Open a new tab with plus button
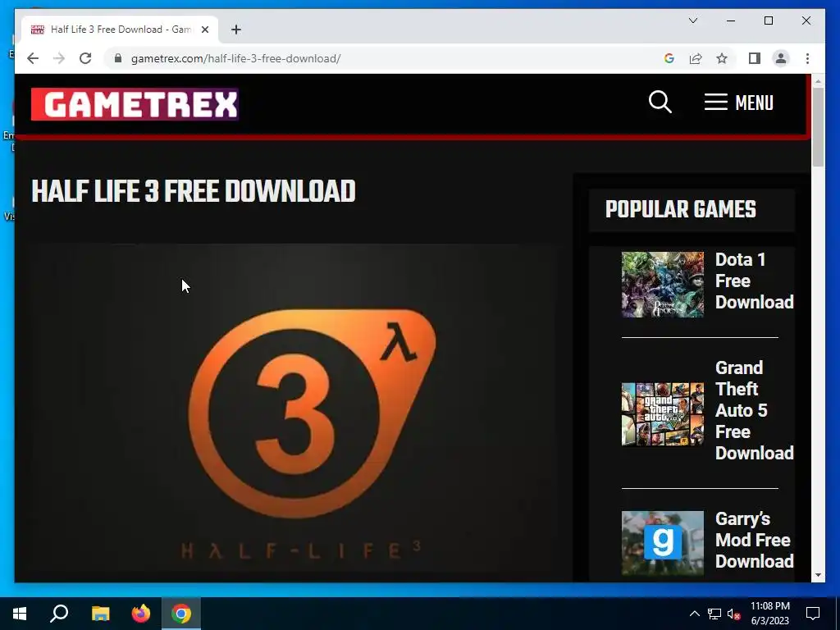Viewport: 840px width, 630px height. point(236,30)
